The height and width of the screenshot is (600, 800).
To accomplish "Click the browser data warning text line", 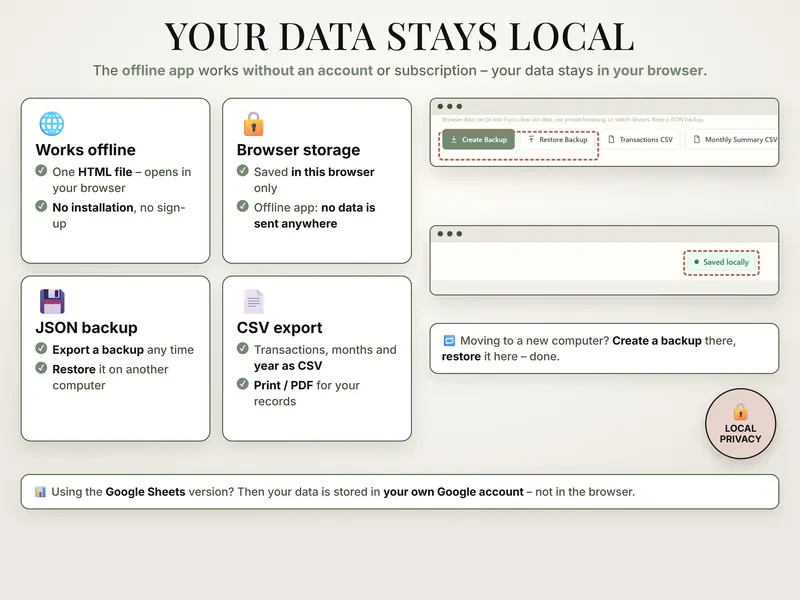I will (572, 119).
